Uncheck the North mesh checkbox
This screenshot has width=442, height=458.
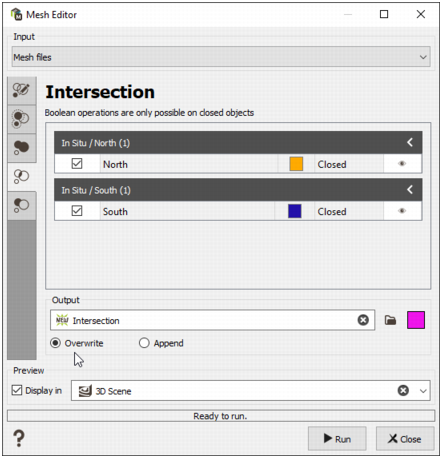click(77, 164)
